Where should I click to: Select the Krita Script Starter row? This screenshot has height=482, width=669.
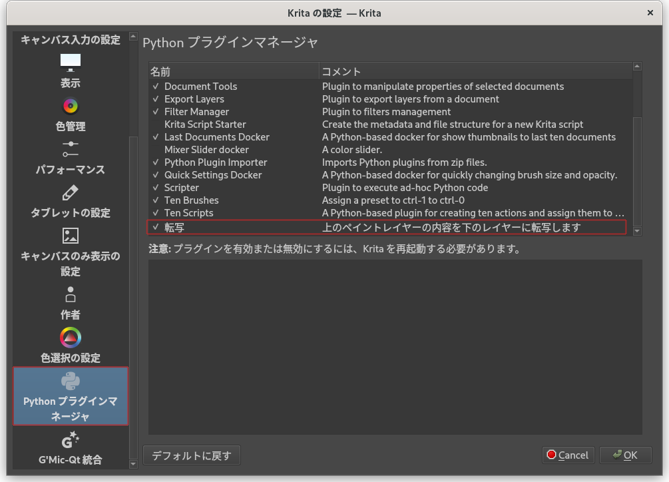[390, 125]
